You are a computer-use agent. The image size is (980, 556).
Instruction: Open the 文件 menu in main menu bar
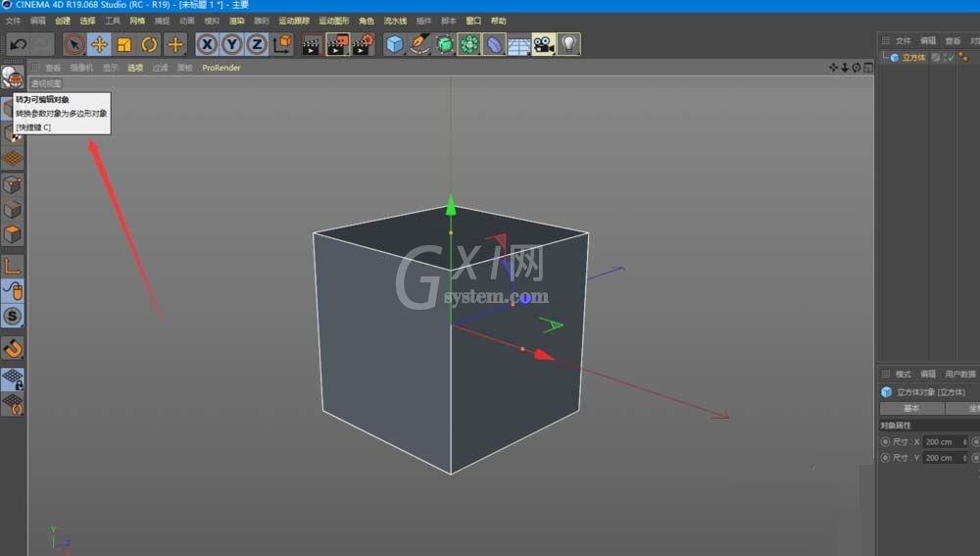click(x=13, y=21)
